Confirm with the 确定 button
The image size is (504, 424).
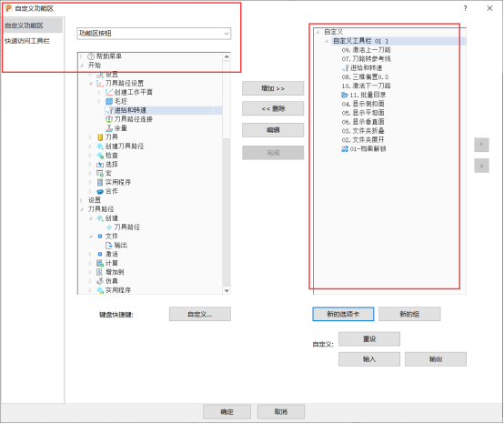coord(227,412)
